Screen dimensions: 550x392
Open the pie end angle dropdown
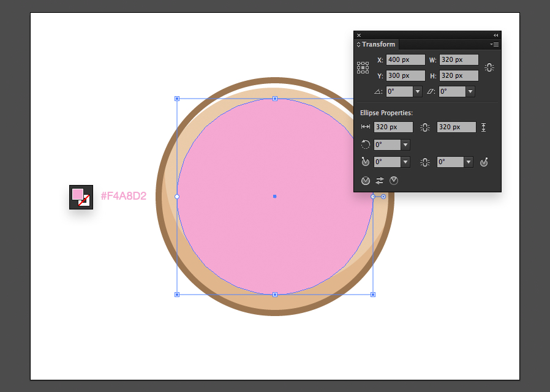click(469, 162)
